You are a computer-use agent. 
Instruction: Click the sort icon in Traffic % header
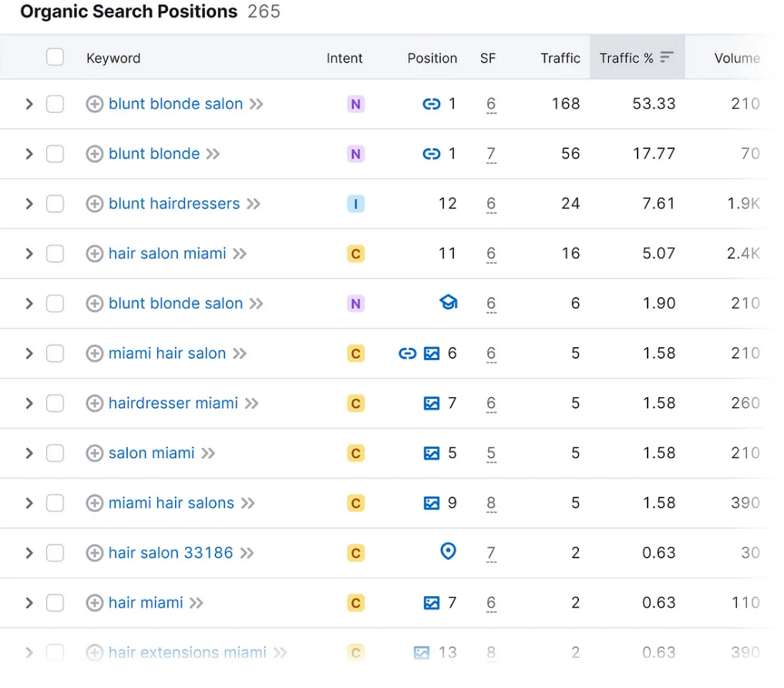[667, 57]
